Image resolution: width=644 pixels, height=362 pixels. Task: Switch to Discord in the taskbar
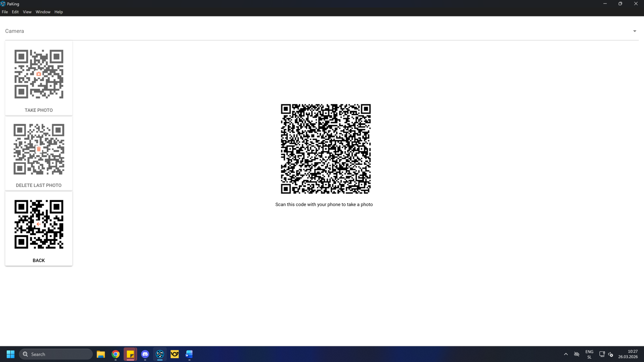tap(145, 354)
